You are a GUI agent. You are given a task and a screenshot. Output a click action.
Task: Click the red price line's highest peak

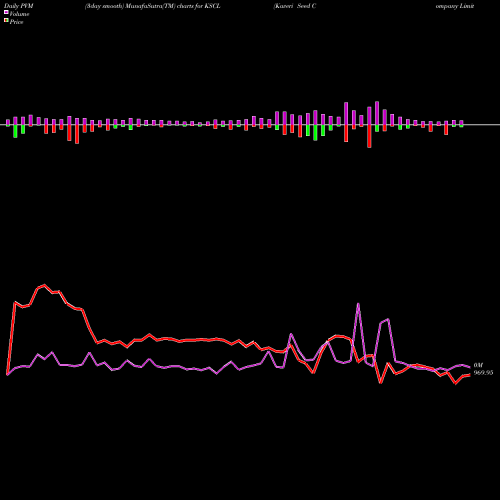pyautogui.click(x=45, y=285)
